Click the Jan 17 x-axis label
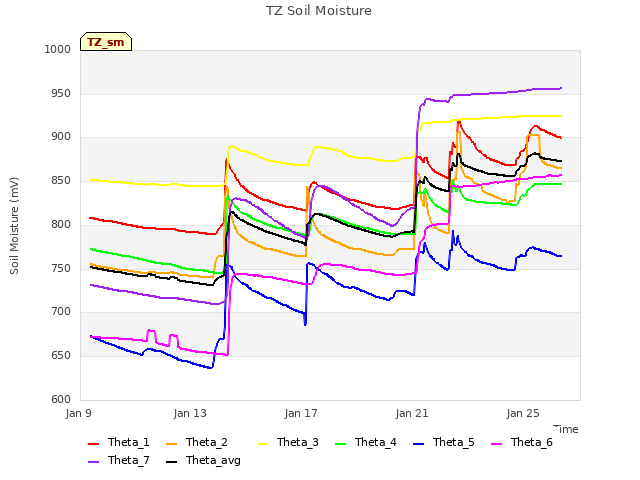The width and height of the screenshot is (640, 480). (301, 413)
